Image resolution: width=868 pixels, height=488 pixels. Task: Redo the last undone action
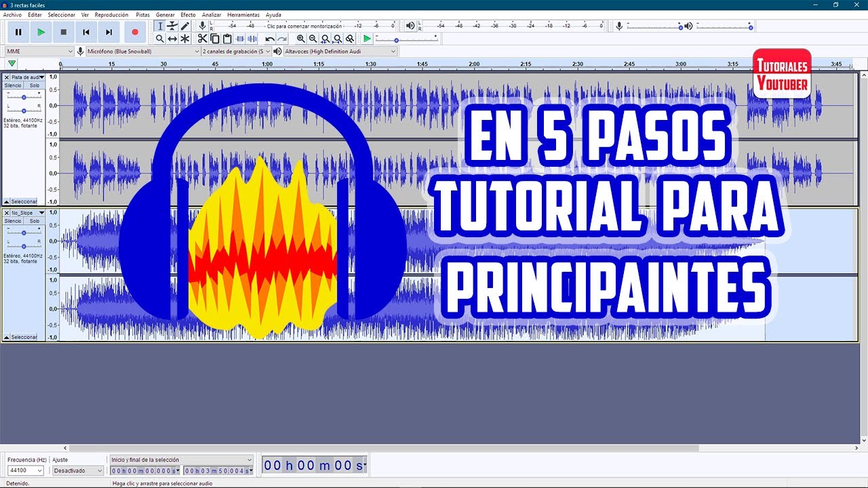(x=282, y=39)
